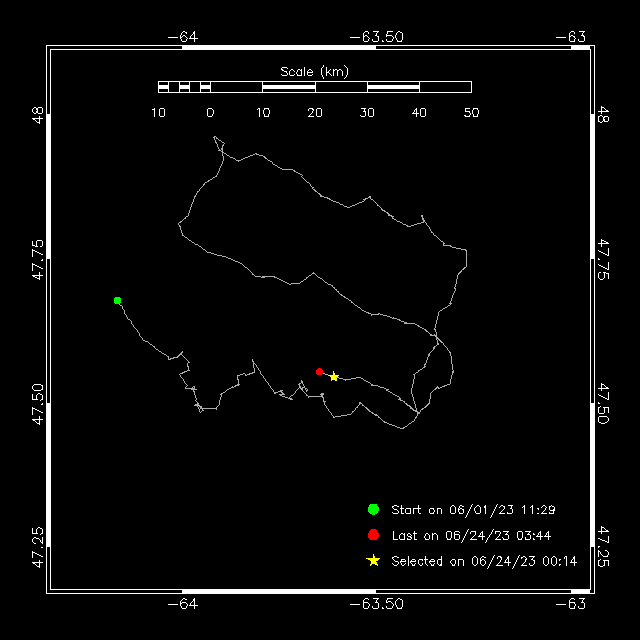Click the yellow star legend icon

(x=373, y=561)
